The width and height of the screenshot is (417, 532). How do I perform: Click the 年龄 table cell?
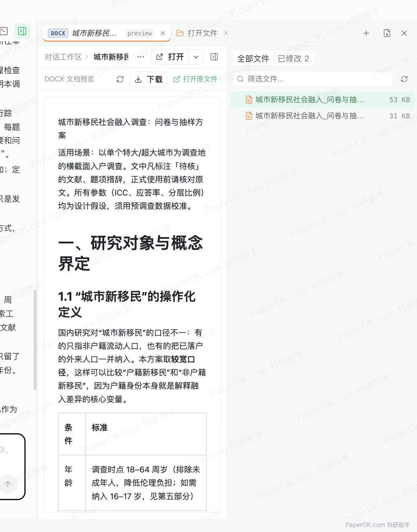click(72, 483)
